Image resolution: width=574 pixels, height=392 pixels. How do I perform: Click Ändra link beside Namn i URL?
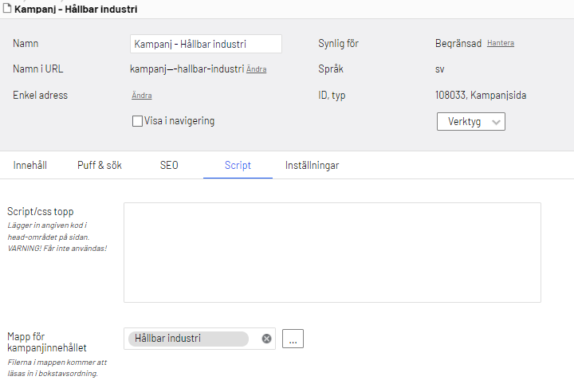[256, 69]
